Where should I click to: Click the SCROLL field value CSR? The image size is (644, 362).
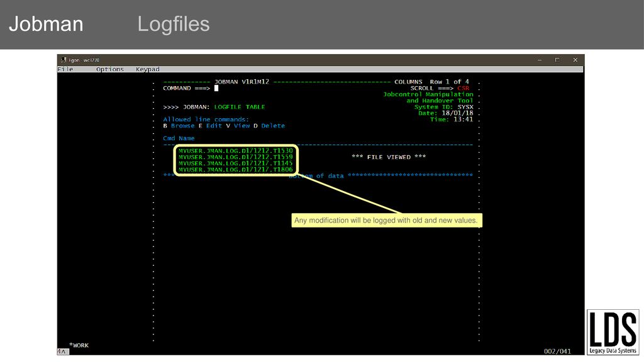click(463, 88)
